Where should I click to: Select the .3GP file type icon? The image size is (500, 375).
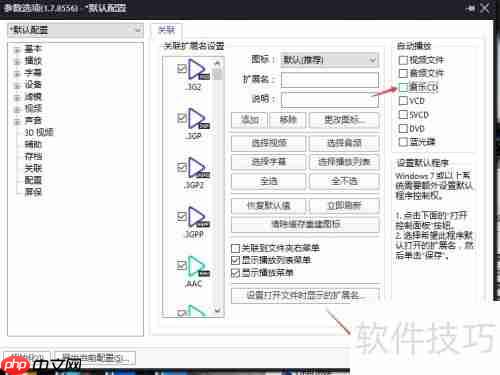pyautogui.click(x=199, y=119)
